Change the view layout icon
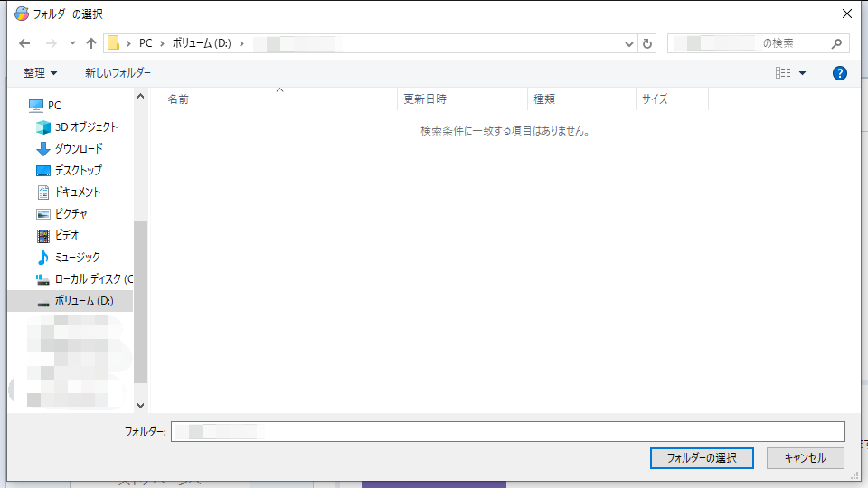Viewport: 868px width, 488px height. pyautogui.click(x=783, y=73)
